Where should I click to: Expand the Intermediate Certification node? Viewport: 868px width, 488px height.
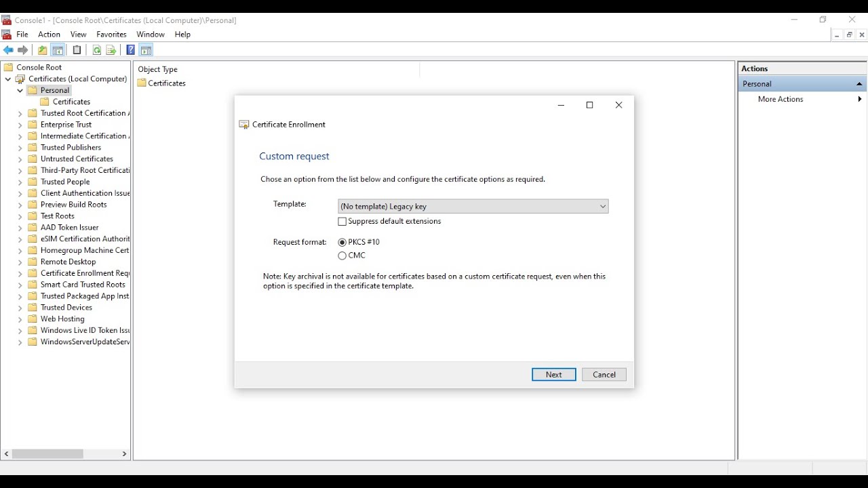click(x=20, y=136)
